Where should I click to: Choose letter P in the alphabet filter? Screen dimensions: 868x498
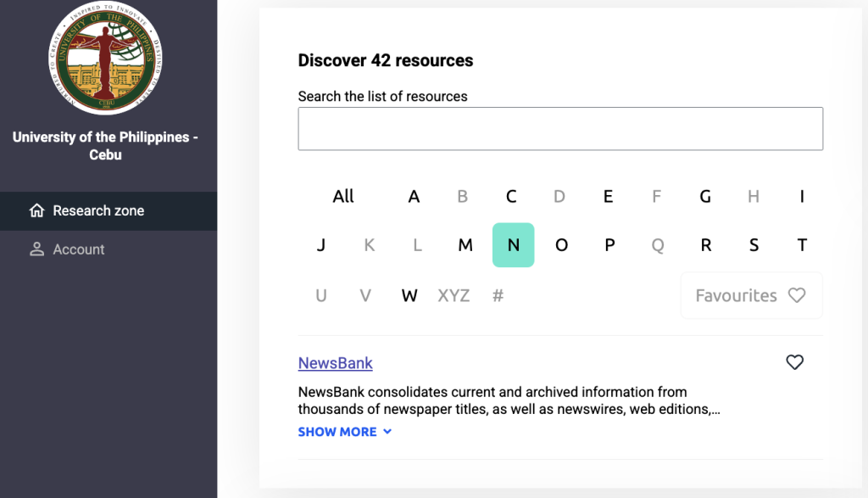click(x=609, y=245)
